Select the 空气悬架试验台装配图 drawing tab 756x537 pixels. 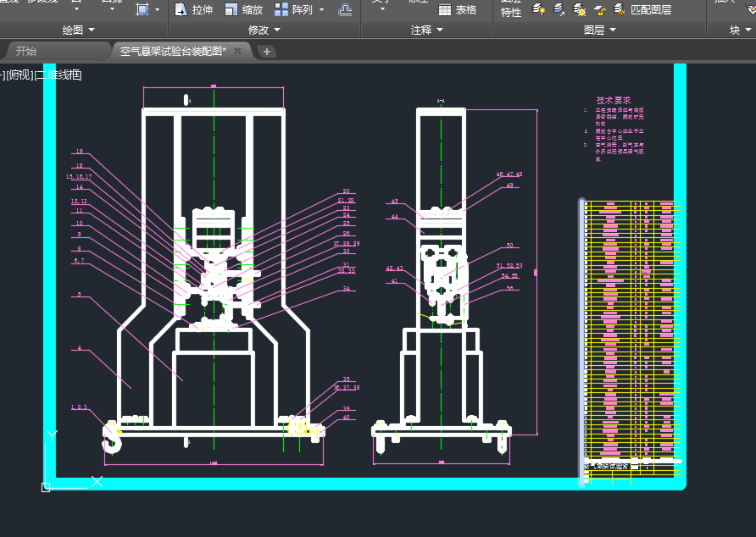click(173, 51)
